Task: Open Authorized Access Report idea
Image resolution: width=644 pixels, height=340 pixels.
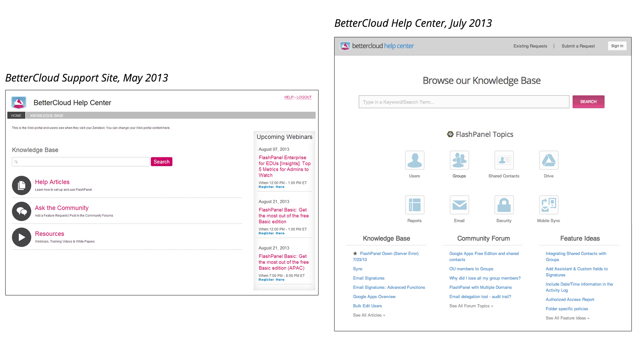Action: pyautogui.click(x=570, y=300)
